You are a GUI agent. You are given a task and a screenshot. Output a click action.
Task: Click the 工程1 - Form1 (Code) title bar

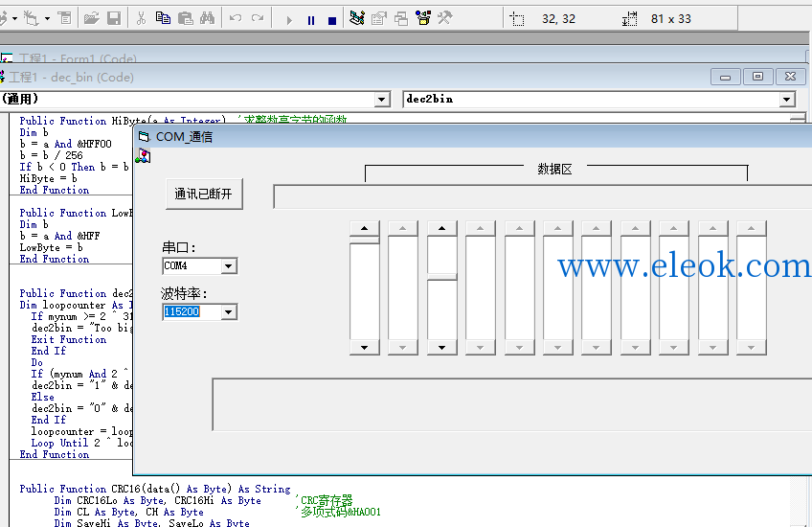coord(404,58)
